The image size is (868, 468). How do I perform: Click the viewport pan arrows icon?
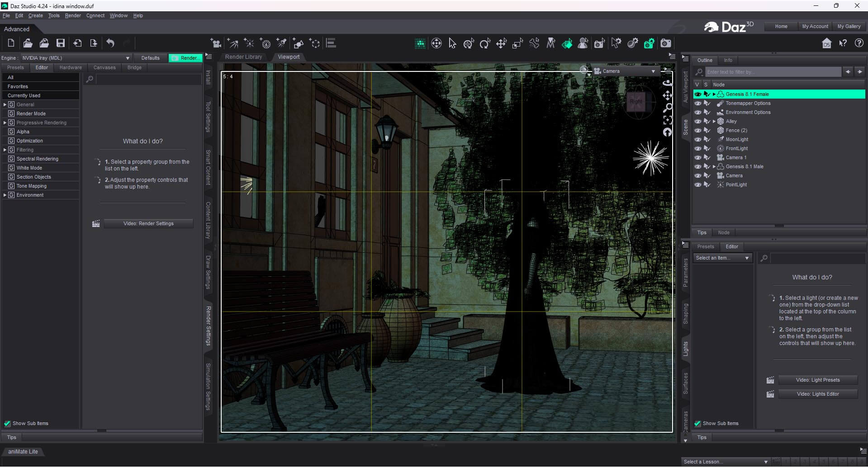coord(667,95)
